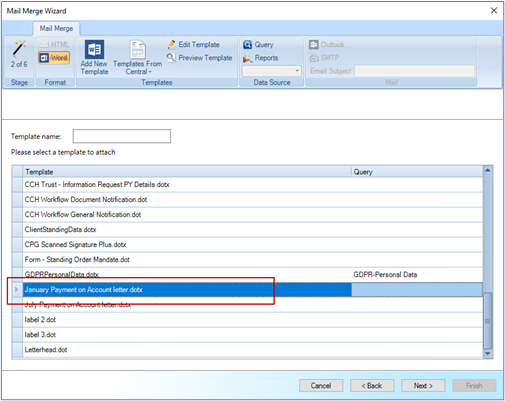Click the GDPR-Personal Data query cell
This screenshot has width=505, height=401.
point(417,274)
